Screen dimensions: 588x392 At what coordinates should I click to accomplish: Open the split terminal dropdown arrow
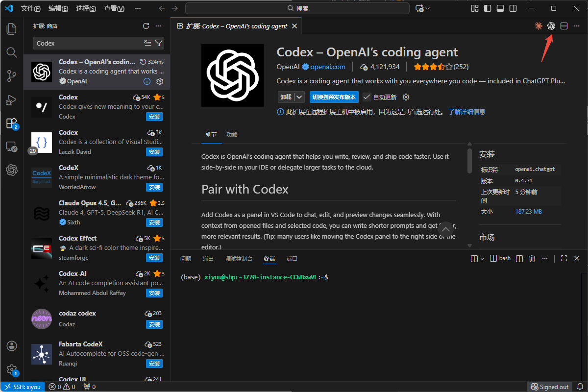[x=482, y=258]
